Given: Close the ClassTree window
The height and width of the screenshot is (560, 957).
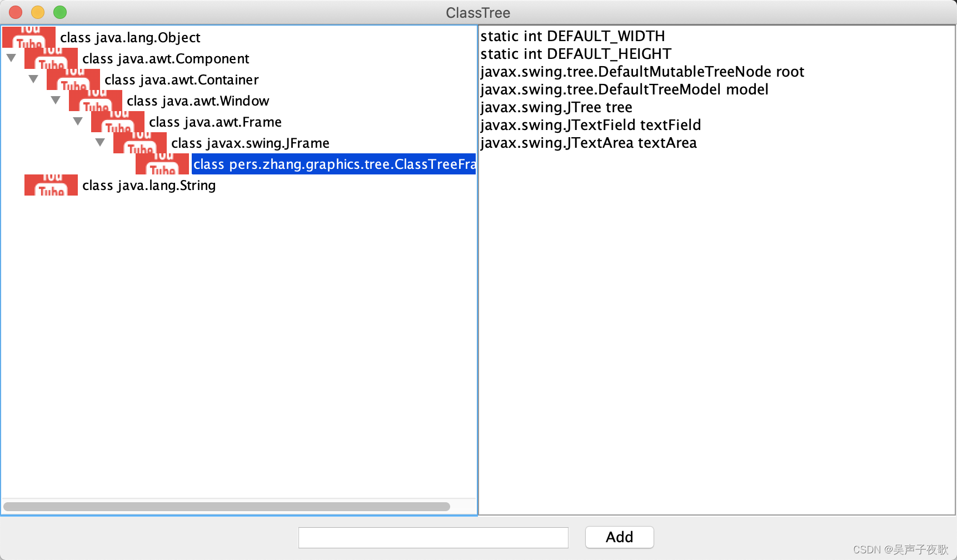Looking at the screenshot, I should pyautogui.click(x=16, y=12).
